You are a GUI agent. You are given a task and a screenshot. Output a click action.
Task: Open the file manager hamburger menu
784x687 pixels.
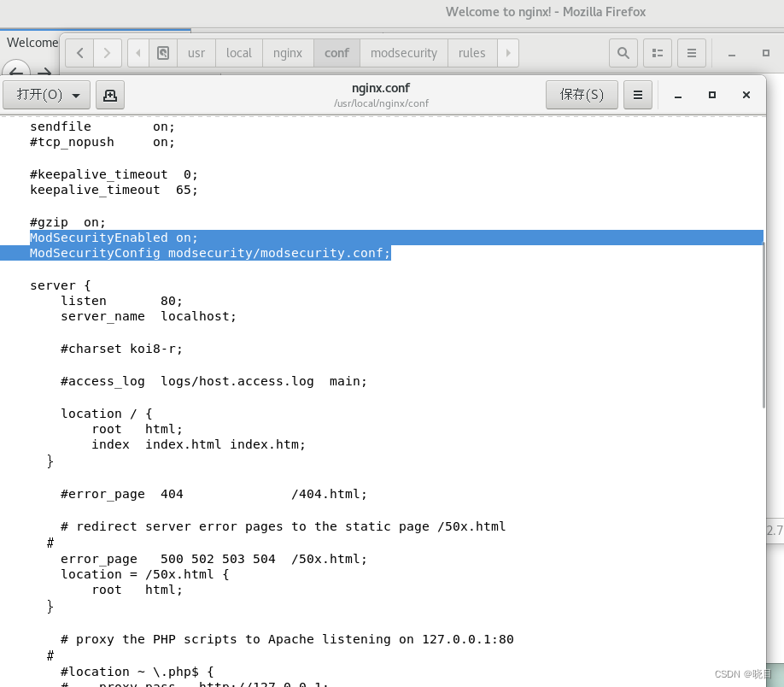(x=691, y=52)
